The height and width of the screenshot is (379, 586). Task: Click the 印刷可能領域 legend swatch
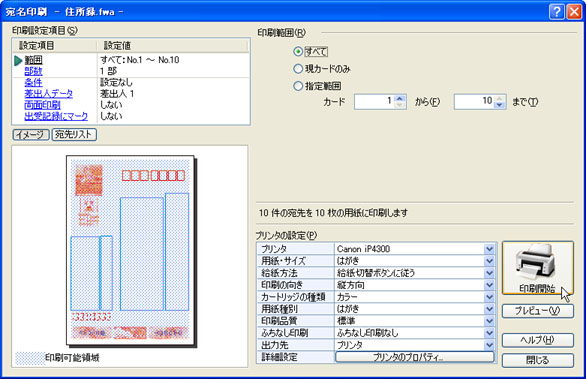click(x=30, y=358)
